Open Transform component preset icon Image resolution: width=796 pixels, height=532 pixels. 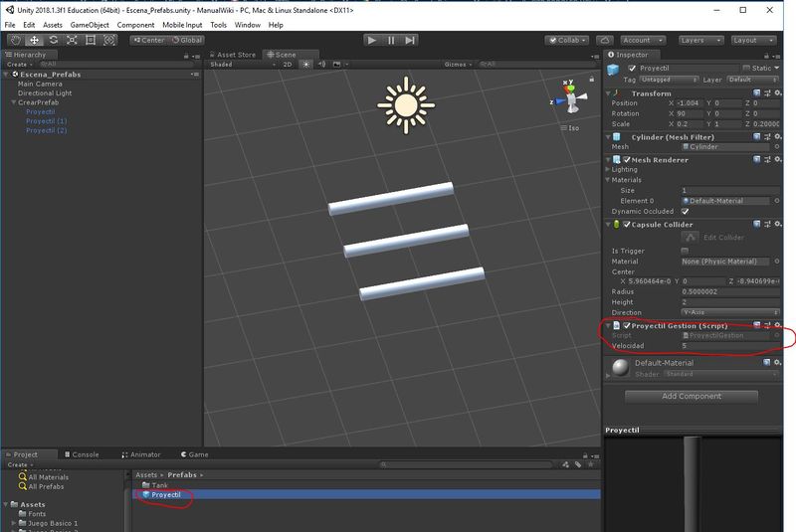coord(767,93)
